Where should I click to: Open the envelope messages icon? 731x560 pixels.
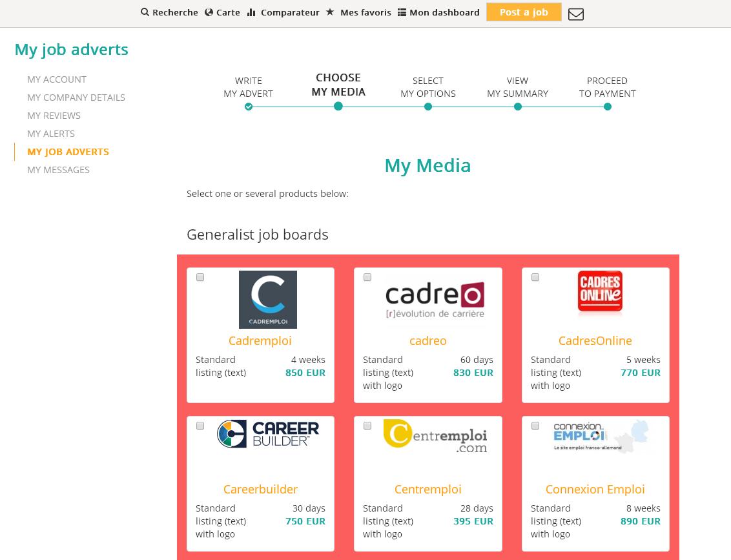point(576,14)
